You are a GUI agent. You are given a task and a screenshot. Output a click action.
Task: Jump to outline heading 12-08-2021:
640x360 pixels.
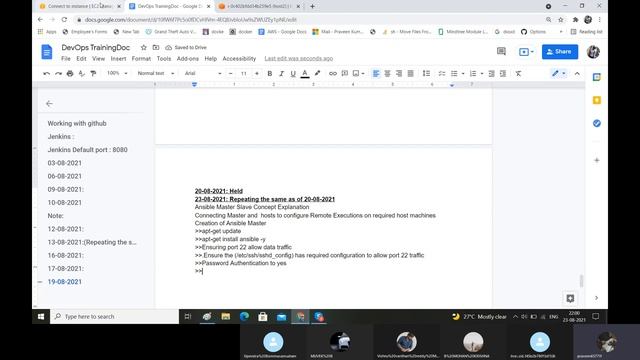click(x=66, y=229)
